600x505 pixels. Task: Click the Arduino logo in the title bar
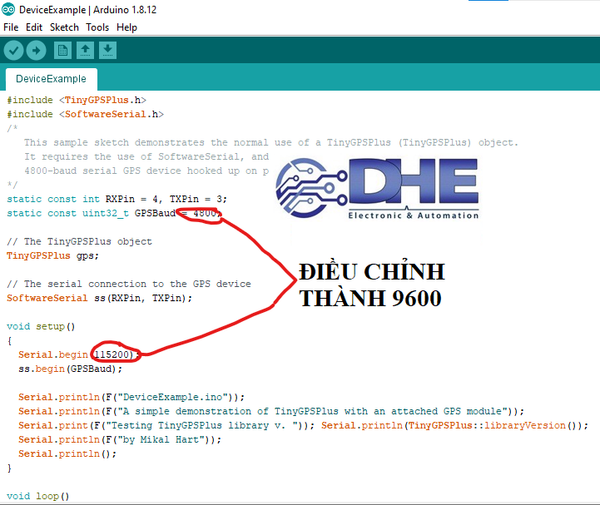click(9, 9)
